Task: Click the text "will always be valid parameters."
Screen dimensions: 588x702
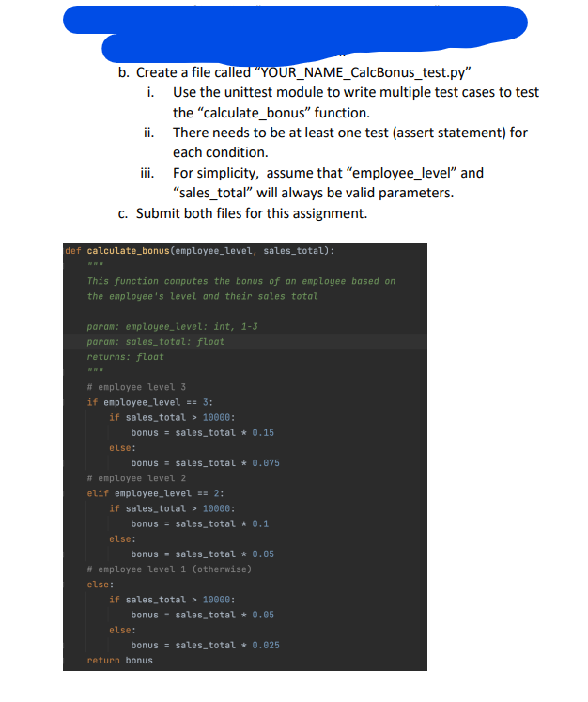Action: click(x=355, y=193)
